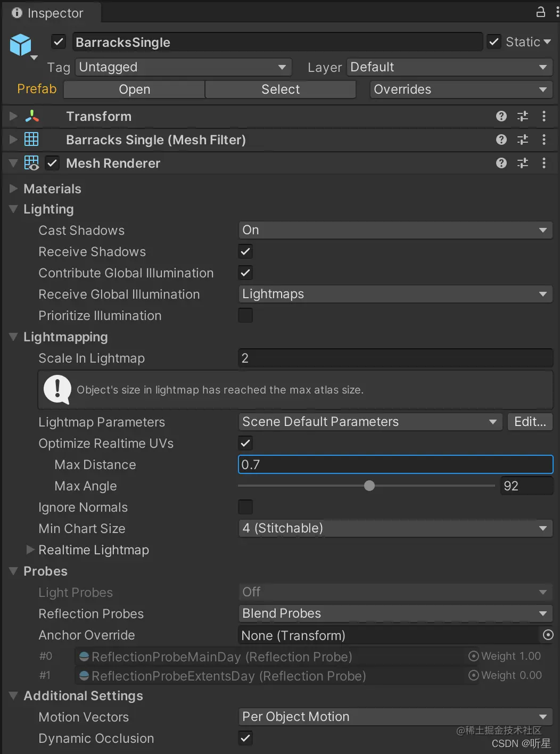This screenshot has height=754, width=560.
Task: Open the Transform component context menu
Action: click(544, 116)
